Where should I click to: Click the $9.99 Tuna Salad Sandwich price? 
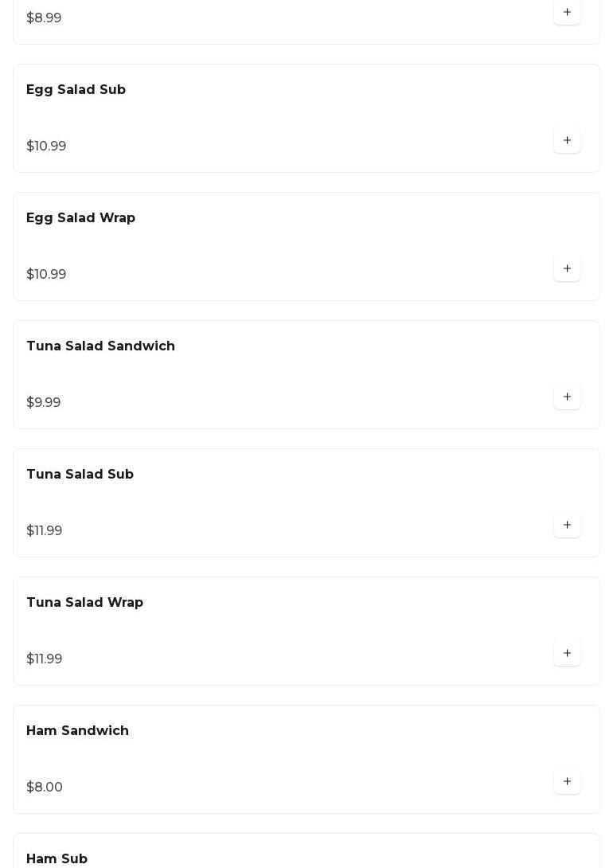pyautogui.click(x=44, y=403)
